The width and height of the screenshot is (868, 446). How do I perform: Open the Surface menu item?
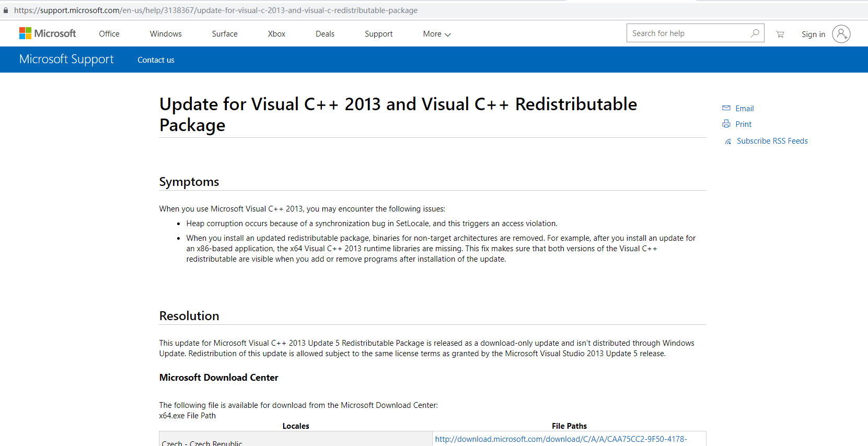point(225,34)
